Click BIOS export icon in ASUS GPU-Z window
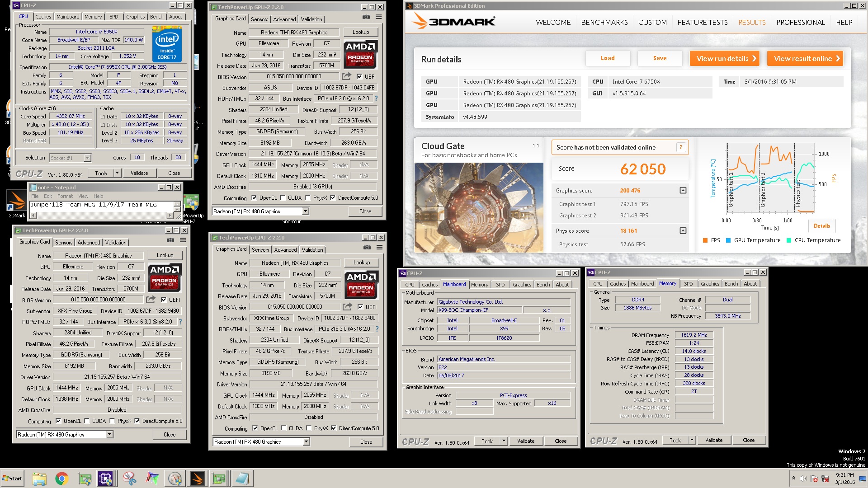This screenshot has height=488, width=868. (x=346, y=76)
